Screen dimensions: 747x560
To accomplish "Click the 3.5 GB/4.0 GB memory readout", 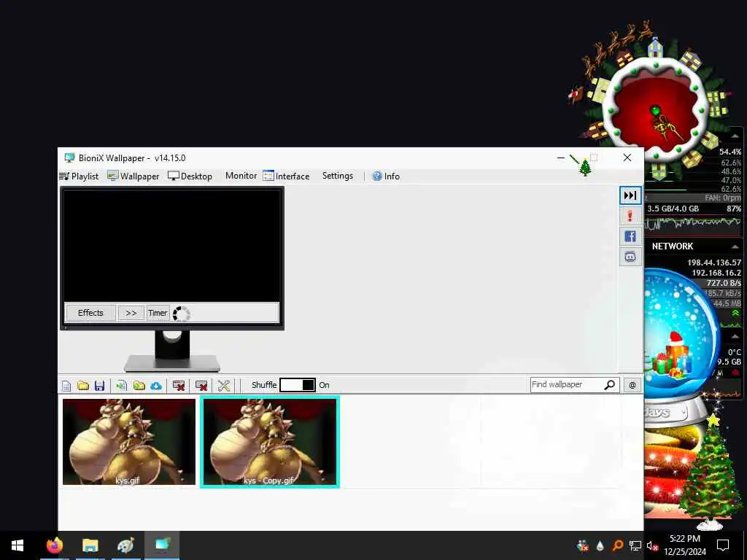I will tap(673, 209).
